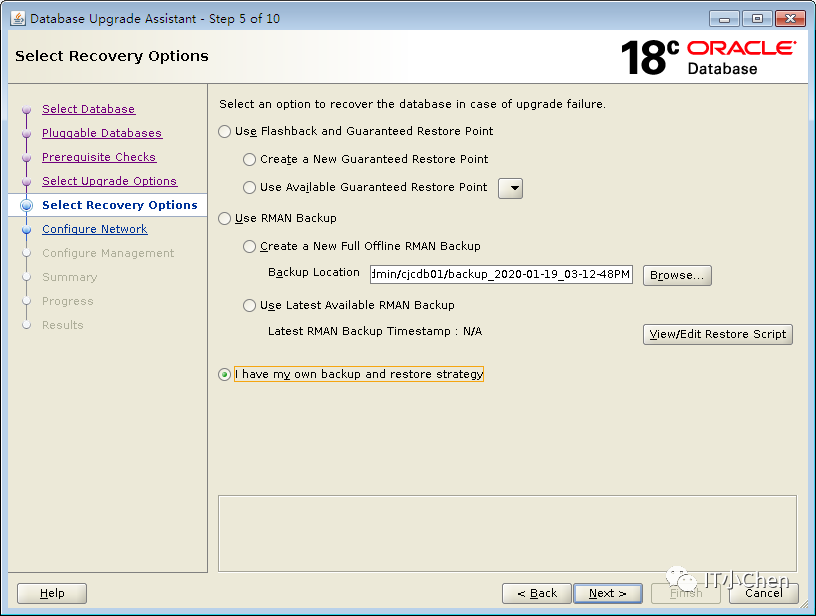Screen dimensions: 816x616
Task: Click the Backup Location text field
Action: pos(501,274)
